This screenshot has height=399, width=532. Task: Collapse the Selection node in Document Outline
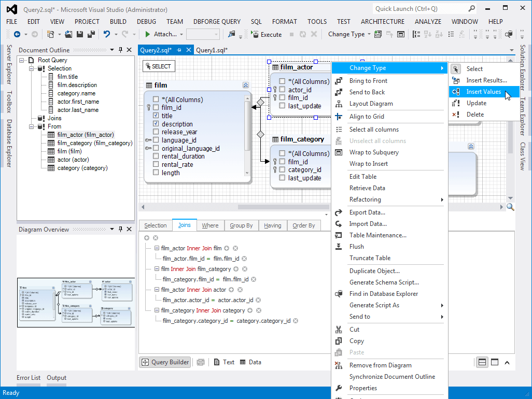point(31,68)
